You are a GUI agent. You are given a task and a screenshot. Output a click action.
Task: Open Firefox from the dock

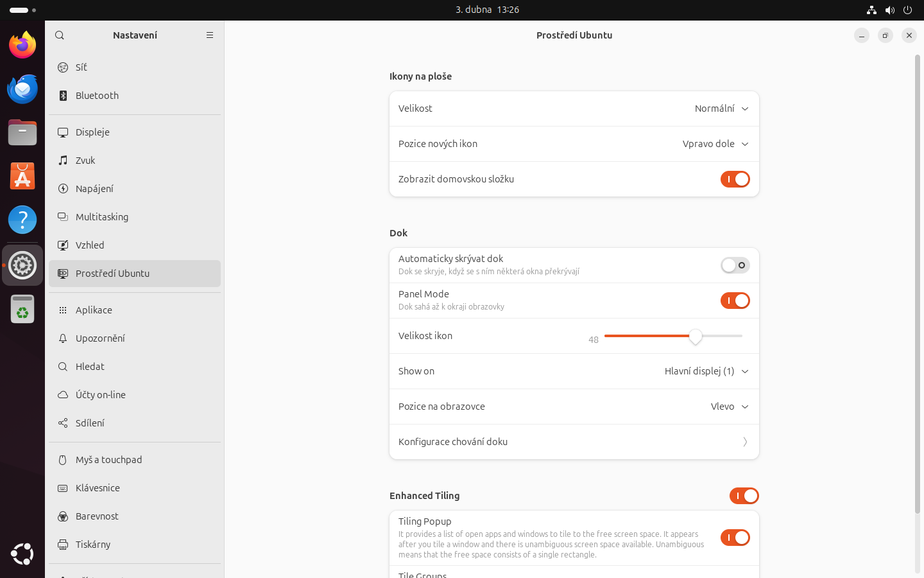tap(22, 45)
